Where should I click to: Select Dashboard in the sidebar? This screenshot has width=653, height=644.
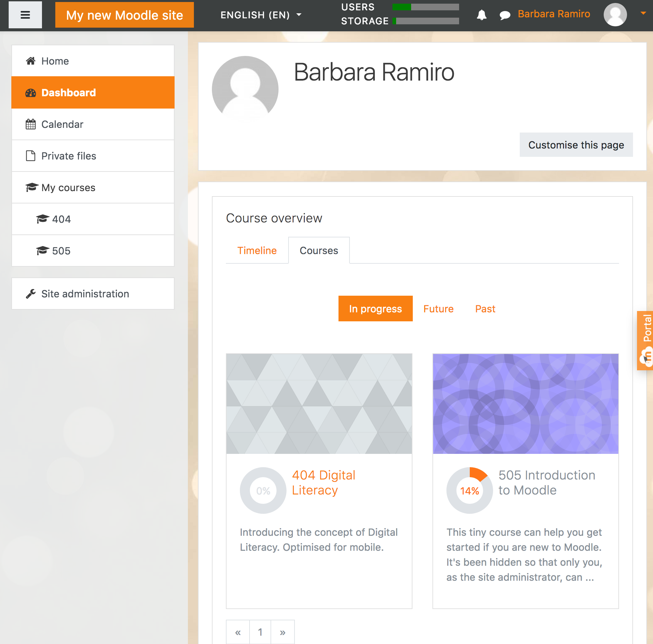93,93
